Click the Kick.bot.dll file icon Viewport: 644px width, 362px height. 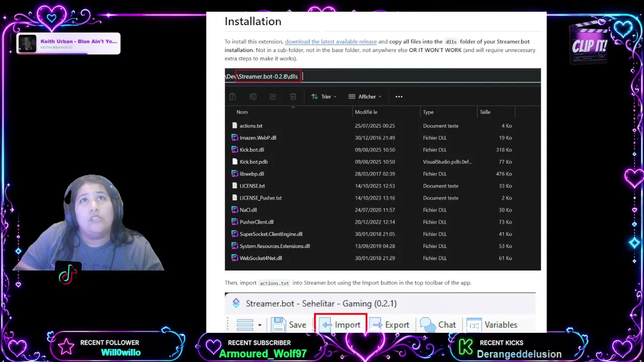pyautogui.click(x=234, y=150)
